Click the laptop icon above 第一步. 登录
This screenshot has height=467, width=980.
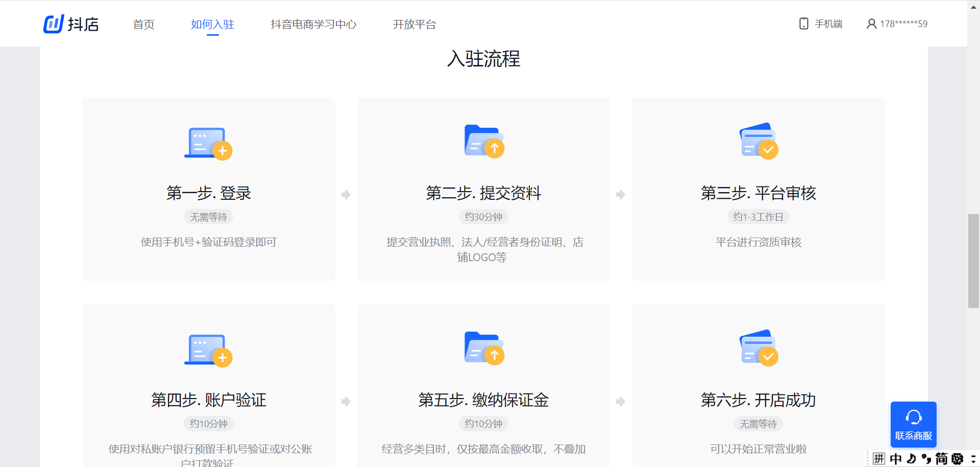click(208, 144)
